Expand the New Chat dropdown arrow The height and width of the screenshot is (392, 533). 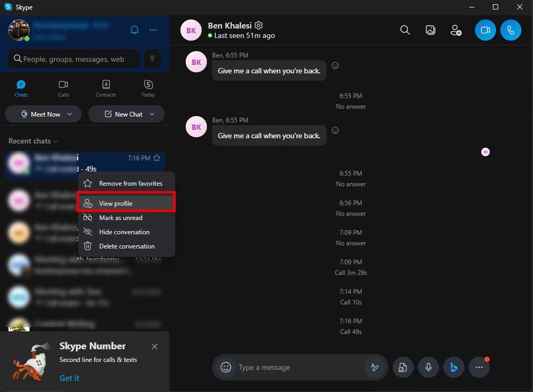152,114
